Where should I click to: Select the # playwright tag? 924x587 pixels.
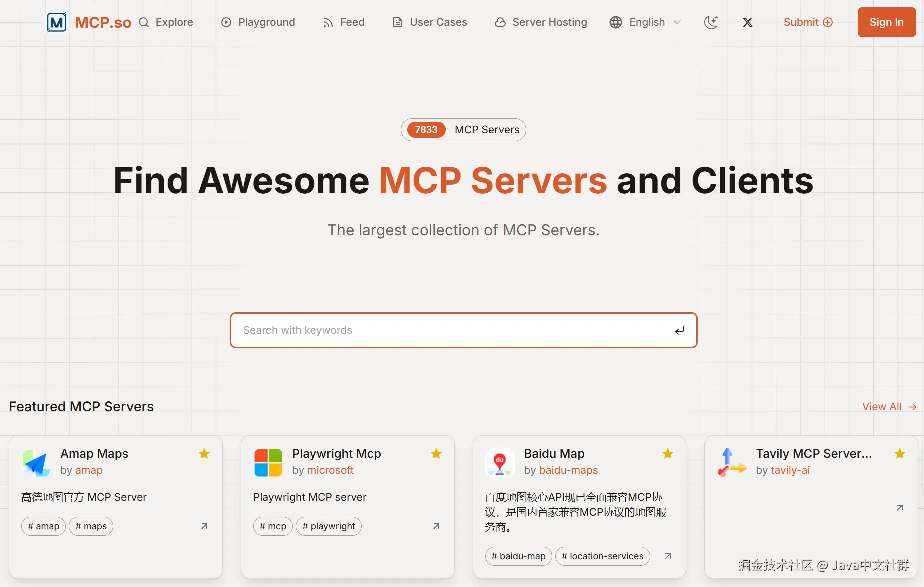(329, 526)
